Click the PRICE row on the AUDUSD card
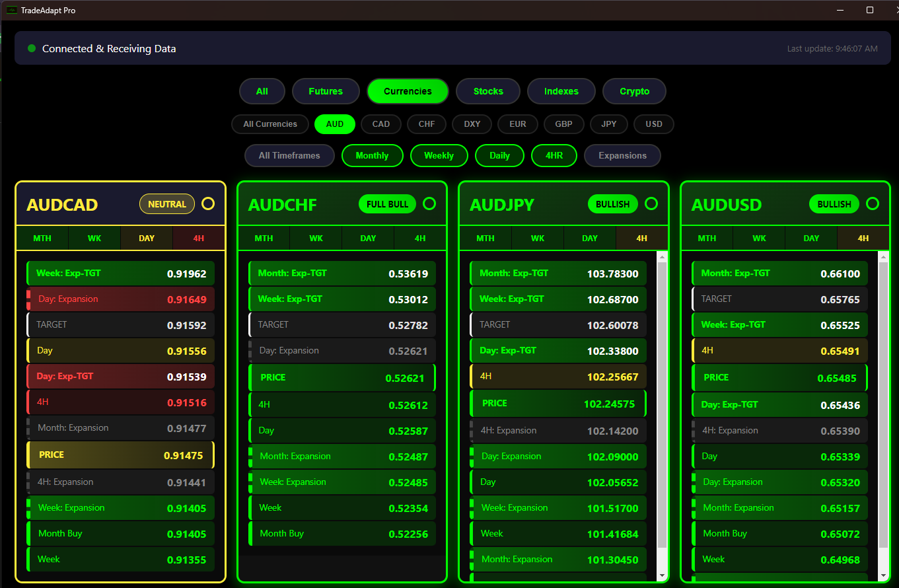 [779, 377]
